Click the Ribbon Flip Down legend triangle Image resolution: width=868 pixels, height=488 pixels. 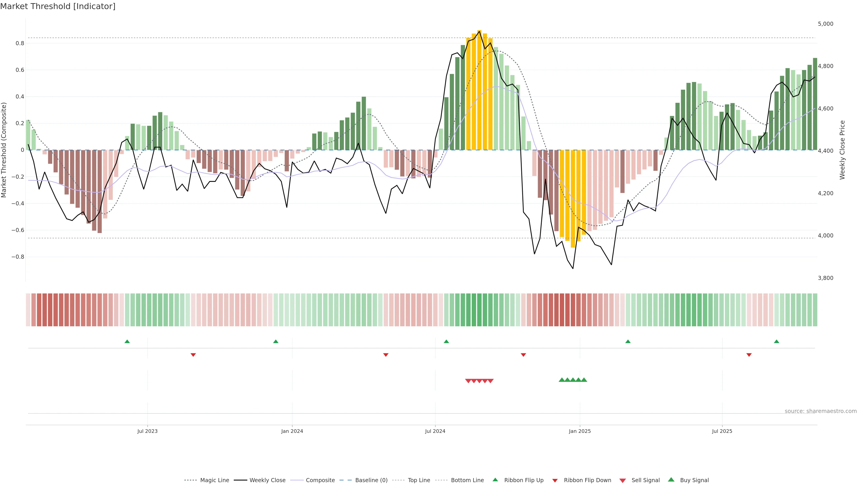[x=555, y=481]
